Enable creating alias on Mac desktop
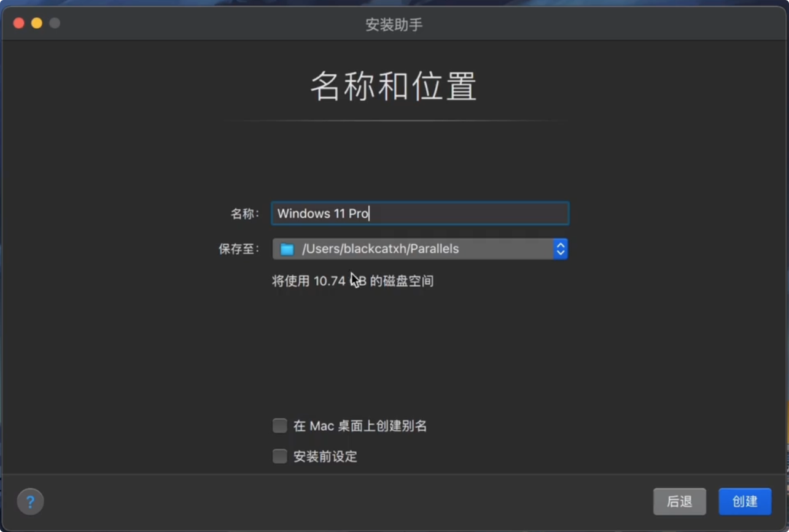 280,426
